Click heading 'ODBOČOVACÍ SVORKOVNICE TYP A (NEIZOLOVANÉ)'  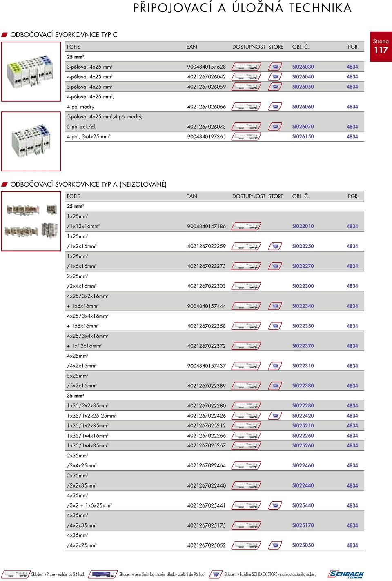pos(88,184)
